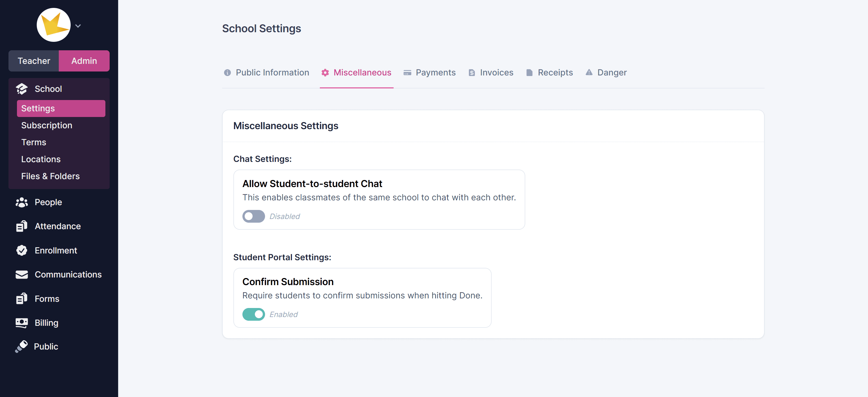The width and height of the screenshot is (868, 397).
Task: Click the school logo avatar
Action: [54, 25]
